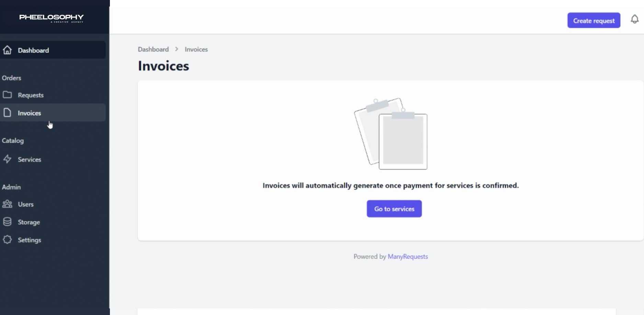The height and width of the screenshot is (315, 644).
Task: Open Services under Catalog
Action: coord(30,160)
